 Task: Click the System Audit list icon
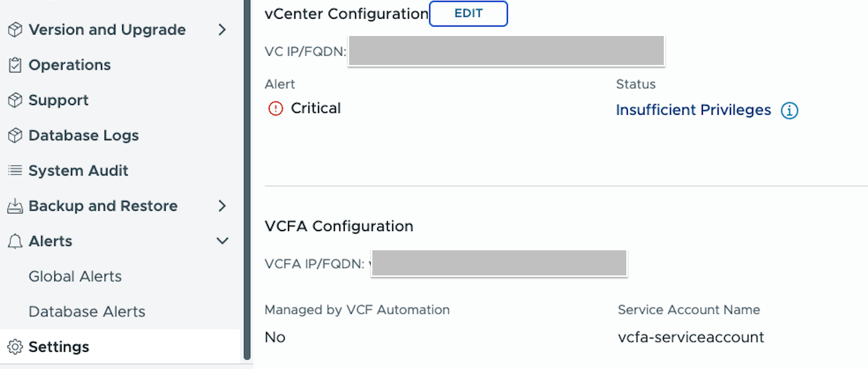click(x=15, y=170)
